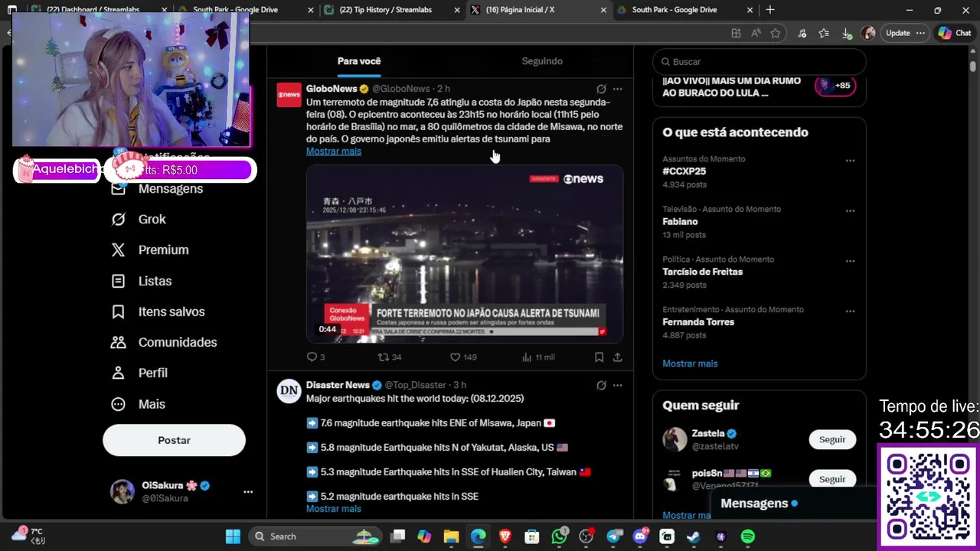
Task: Open Edge downloads icon
Action: (846, 33)
